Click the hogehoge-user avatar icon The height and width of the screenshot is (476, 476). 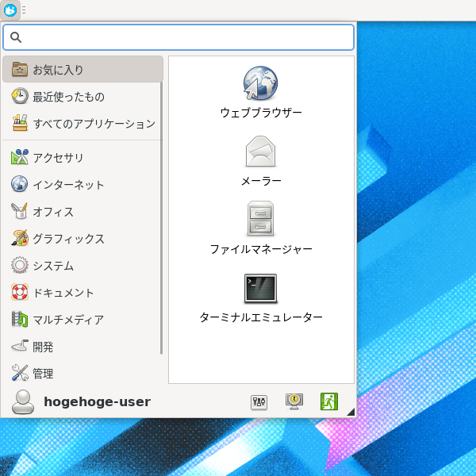23,402
